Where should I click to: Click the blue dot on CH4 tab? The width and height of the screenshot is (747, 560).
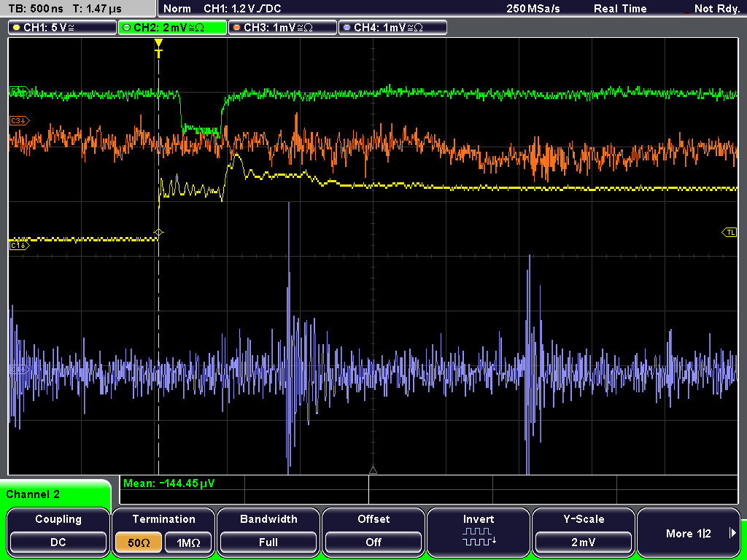coord(347,28)
